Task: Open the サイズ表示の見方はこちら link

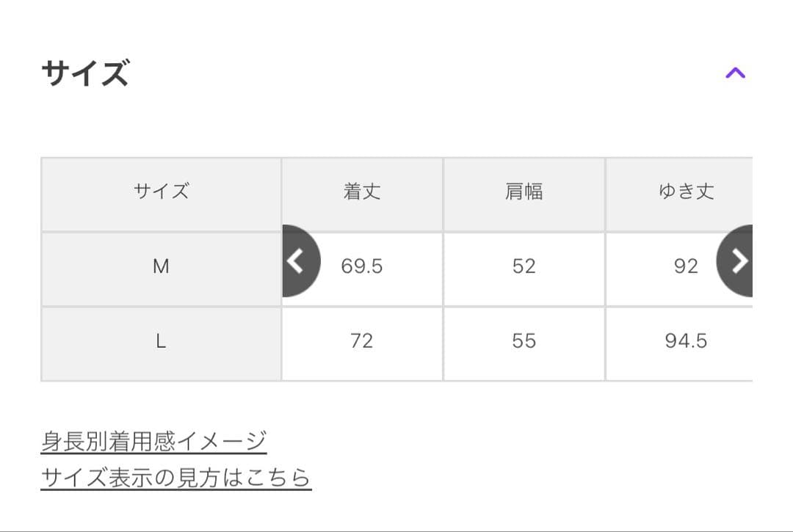Action: coord(176,478)
